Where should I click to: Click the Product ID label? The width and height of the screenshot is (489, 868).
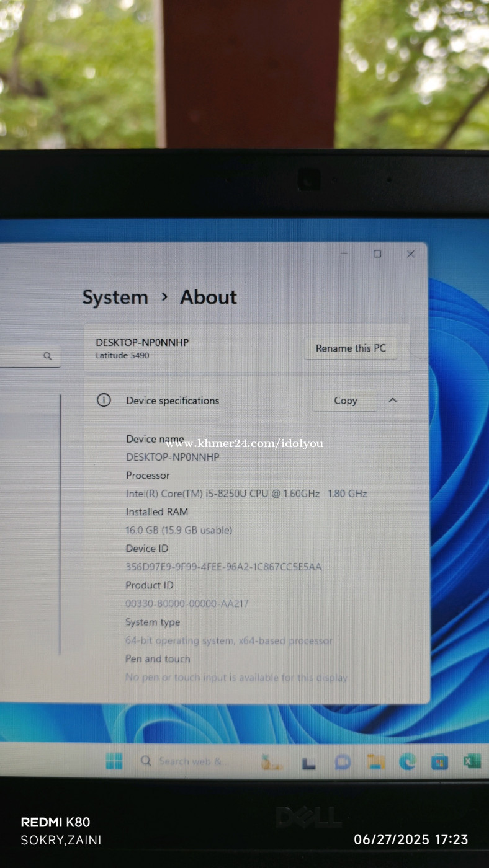click(x=150, y=585)
